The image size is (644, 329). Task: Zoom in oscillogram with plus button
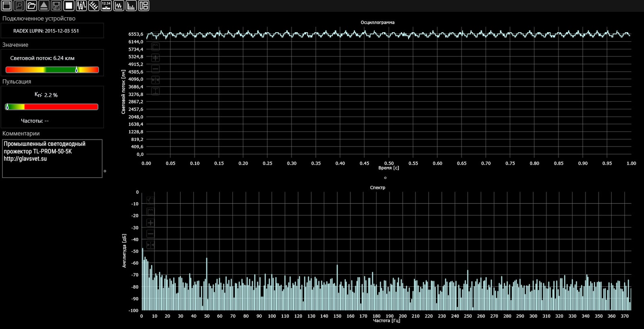(155, 58)
